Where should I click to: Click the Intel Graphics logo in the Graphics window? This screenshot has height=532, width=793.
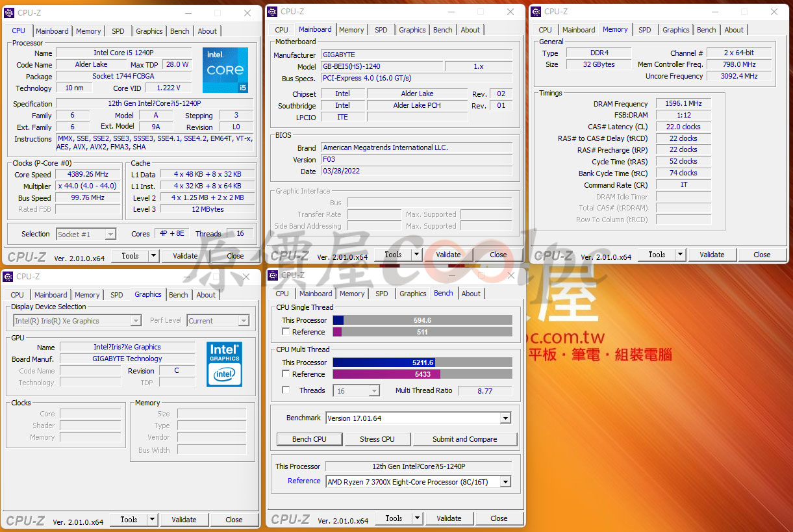(x=224, y=364)
